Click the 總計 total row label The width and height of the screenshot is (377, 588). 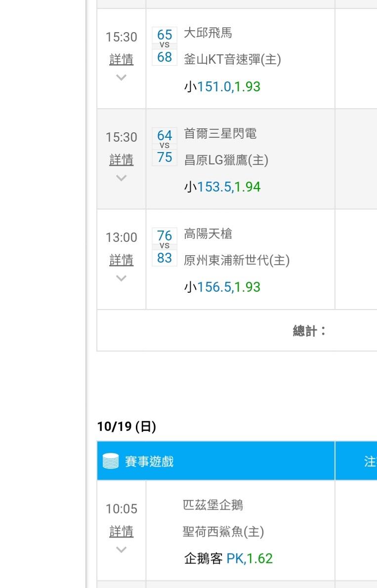(x=309, y=331)
